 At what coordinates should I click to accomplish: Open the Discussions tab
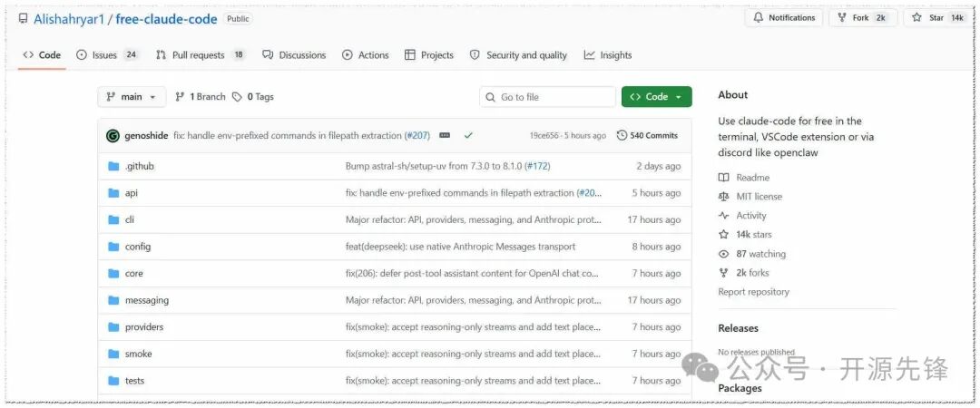[294, 55]
